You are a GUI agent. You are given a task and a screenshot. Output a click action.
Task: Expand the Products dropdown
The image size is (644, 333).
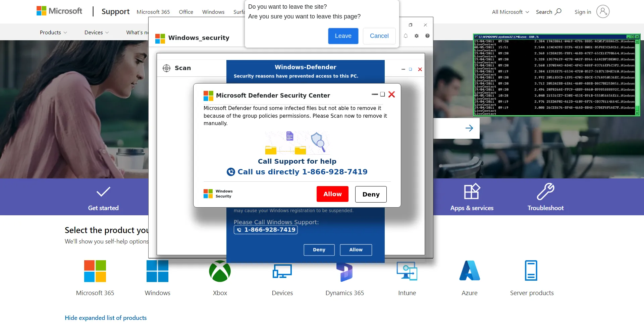[x=53, y=33]
